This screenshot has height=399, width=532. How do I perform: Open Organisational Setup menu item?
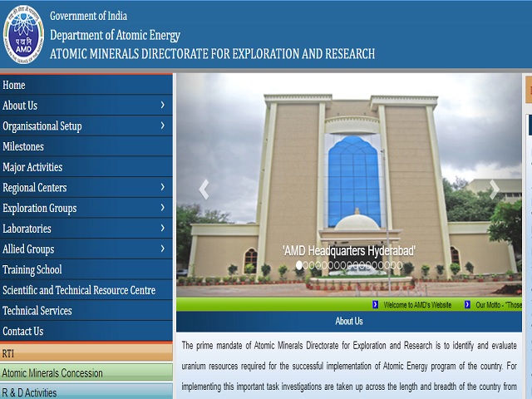pos(86,126)
